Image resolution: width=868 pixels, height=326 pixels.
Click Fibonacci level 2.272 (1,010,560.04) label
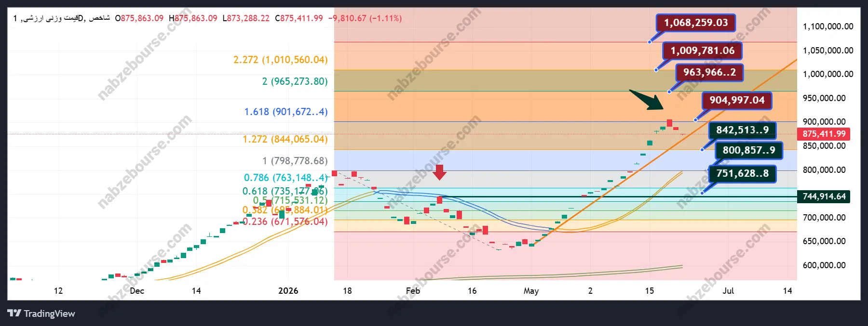281,60
